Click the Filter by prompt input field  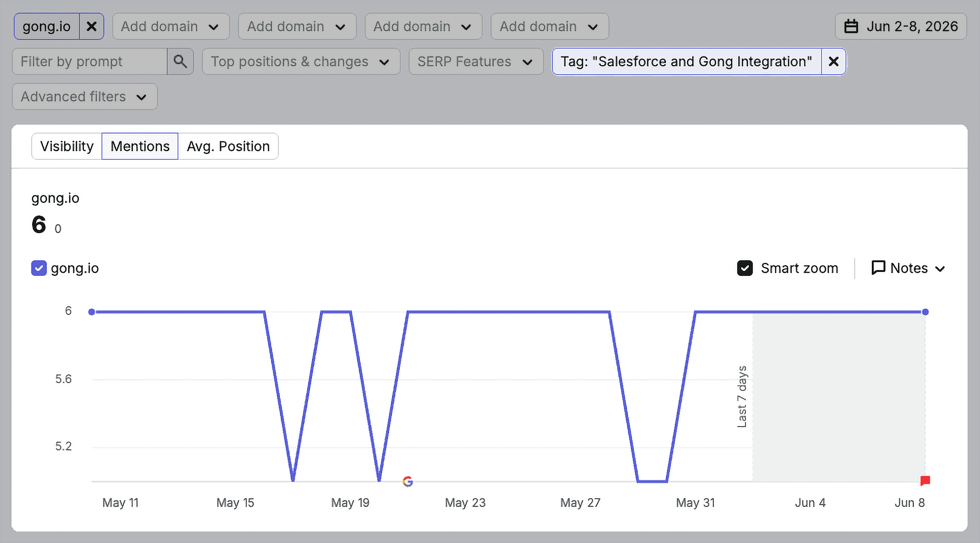pyautogui.click(x=90, y=62)
